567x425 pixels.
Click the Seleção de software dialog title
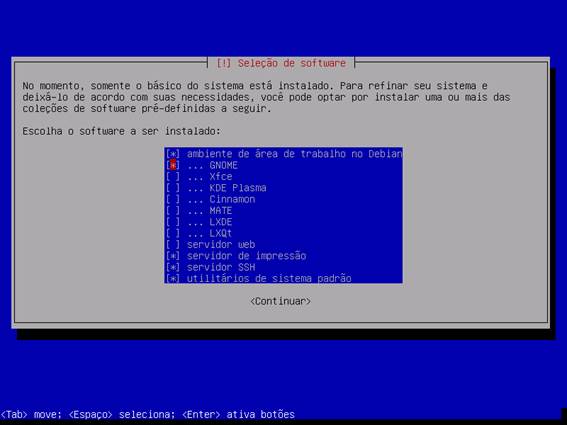(x=281, y=63)
